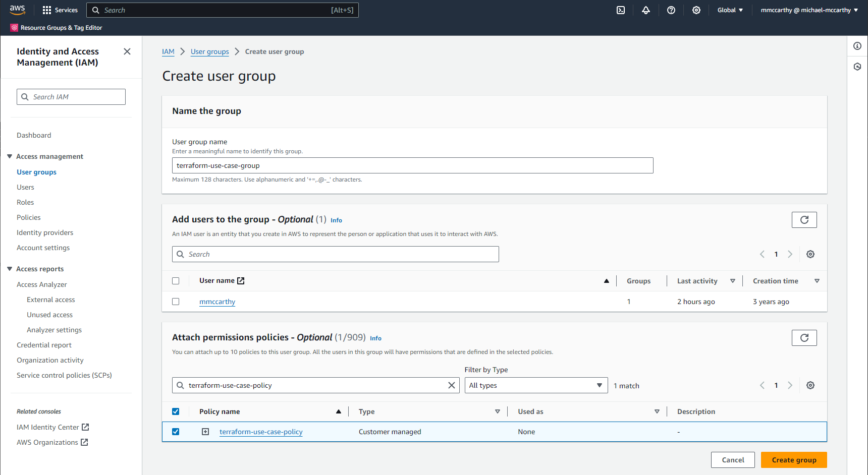Open Account settings in the sidebar
Screen dimensions: 868x475
point(43,248)
